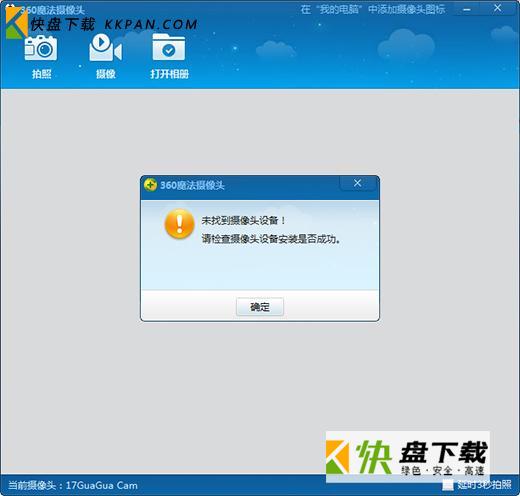The width and height of the screenshot is (520, 496).
Task: Minimize the 360魔法摄像头 main window
Action: point(467,9)
